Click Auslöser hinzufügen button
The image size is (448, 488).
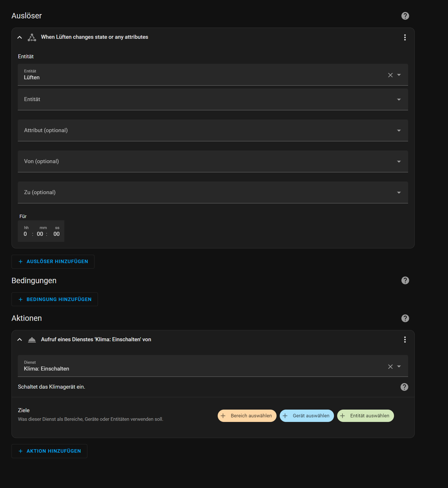[x=53, y=262]
